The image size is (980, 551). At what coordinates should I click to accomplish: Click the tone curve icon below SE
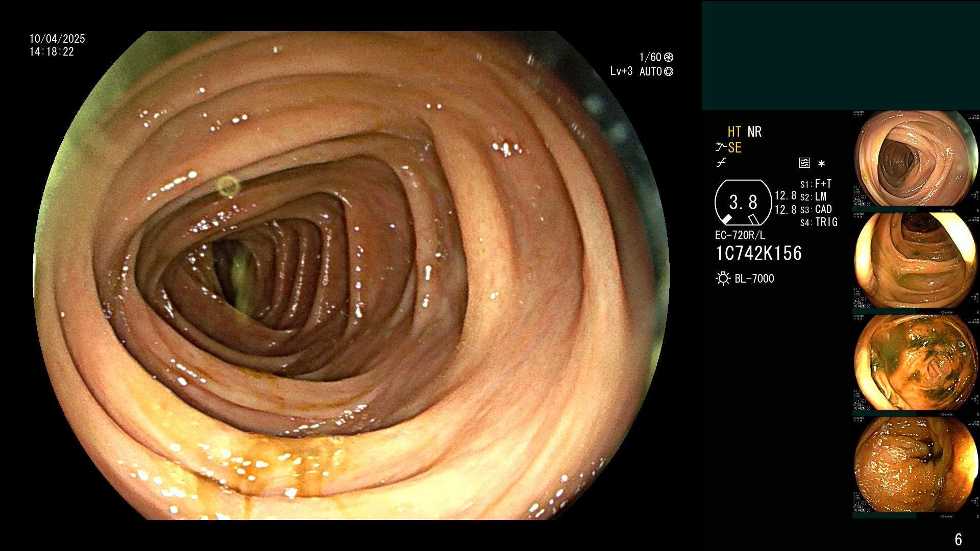click(x=721, y=163)
